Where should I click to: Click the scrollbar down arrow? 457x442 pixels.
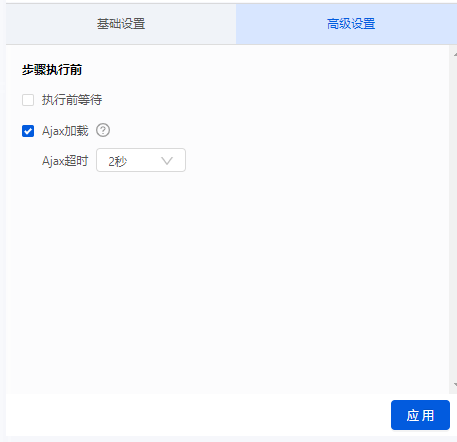pyautogui.click(x=455, y=385)
